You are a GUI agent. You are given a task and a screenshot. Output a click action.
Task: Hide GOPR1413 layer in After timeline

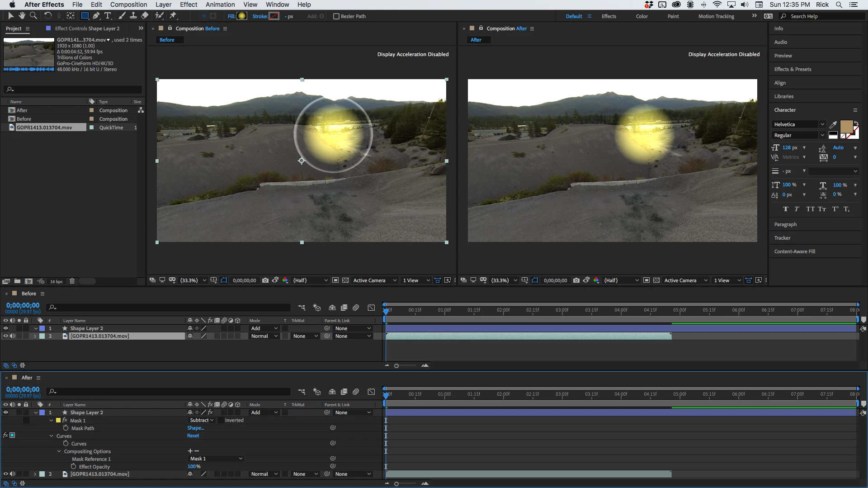[5, 474]
